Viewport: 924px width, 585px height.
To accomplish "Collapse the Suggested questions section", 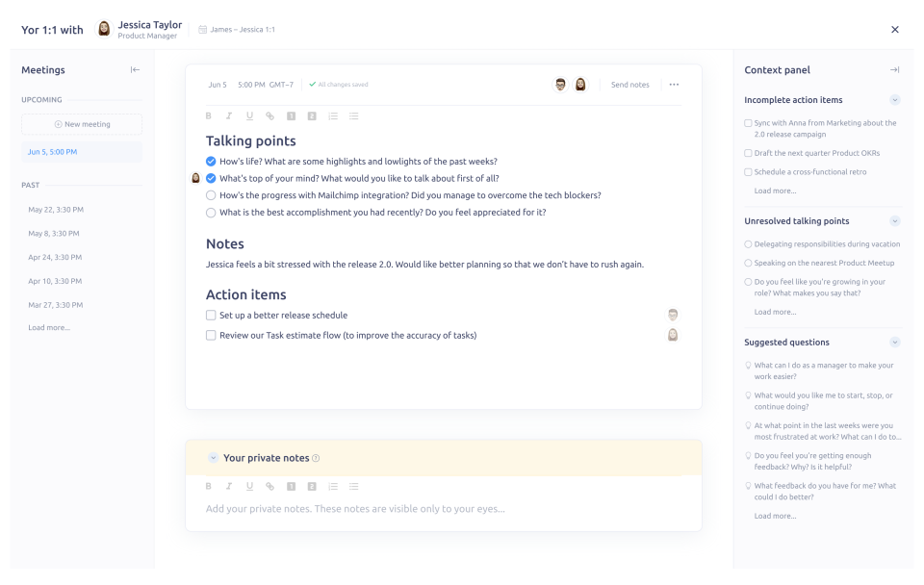I will click(x=894, y=343).
